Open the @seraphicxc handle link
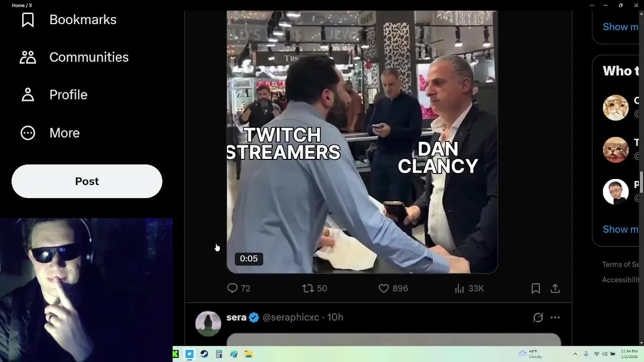Image resolution: width=644 pixels, height=362 pixels. pos(291,317)
